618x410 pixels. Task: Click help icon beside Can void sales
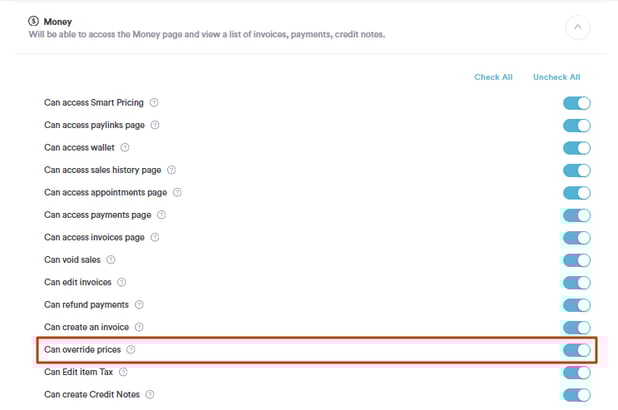[x=111, y=260]
